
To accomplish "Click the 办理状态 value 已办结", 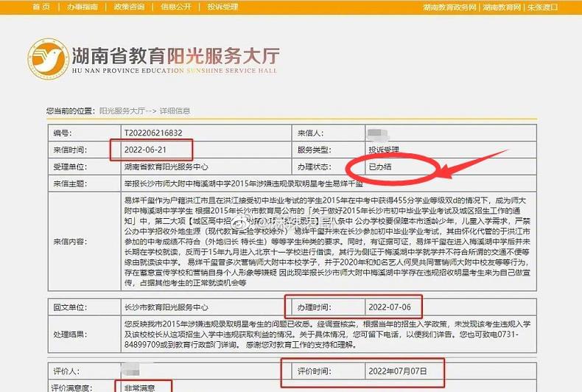I will pos(380,167).
